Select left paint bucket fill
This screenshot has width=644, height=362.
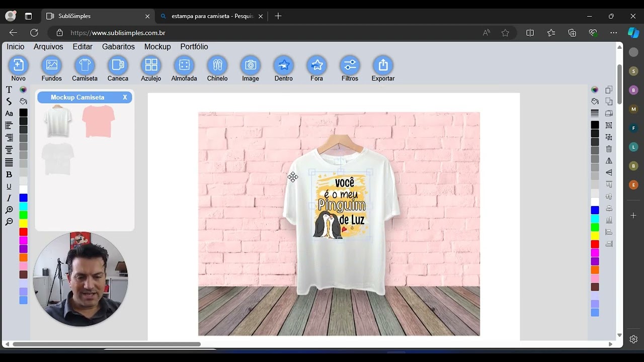coord(23,101)
